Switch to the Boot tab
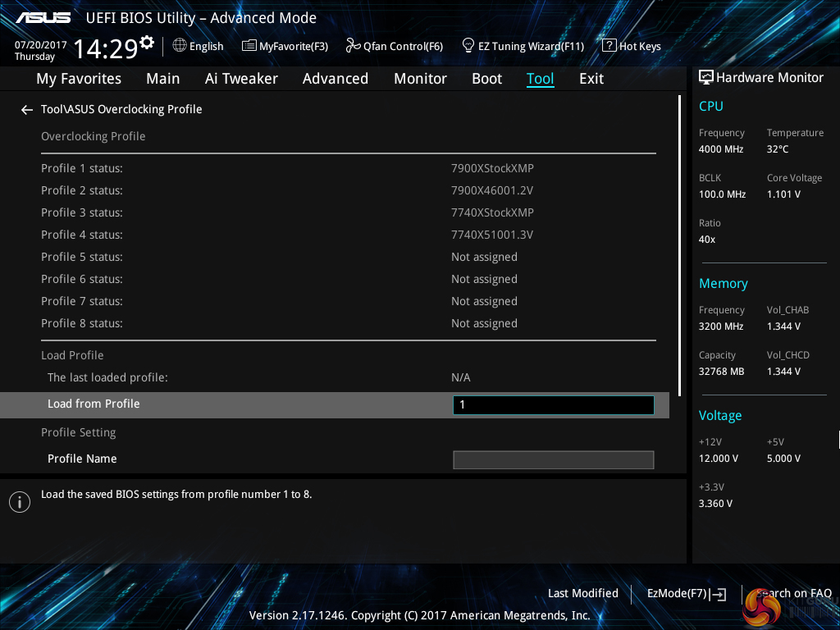The width and height of the screenshot is (840, 630). (487, 79)
